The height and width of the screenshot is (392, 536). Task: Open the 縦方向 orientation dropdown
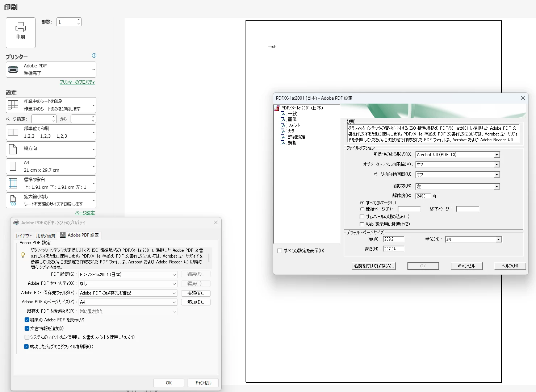click(51, 149)
